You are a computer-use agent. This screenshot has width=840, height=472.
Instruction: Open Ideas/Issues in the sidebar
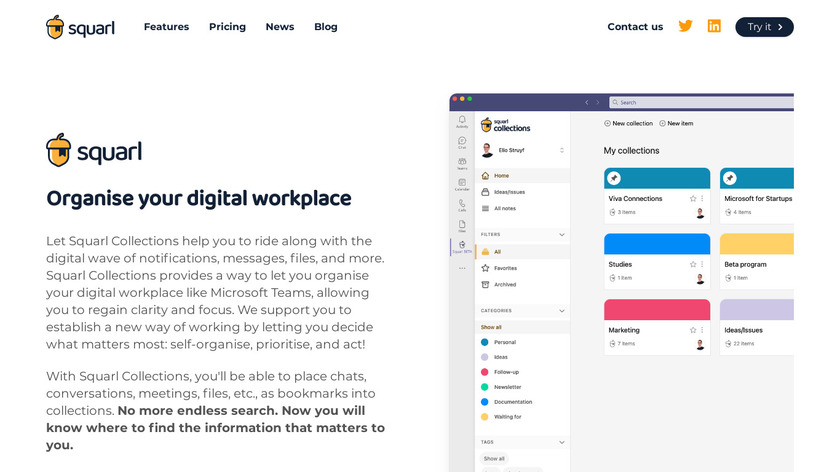point(522,192)
